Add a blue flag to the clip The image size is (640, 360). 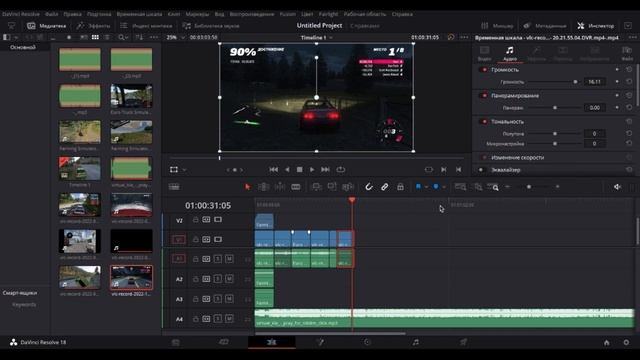click(418, 187)
